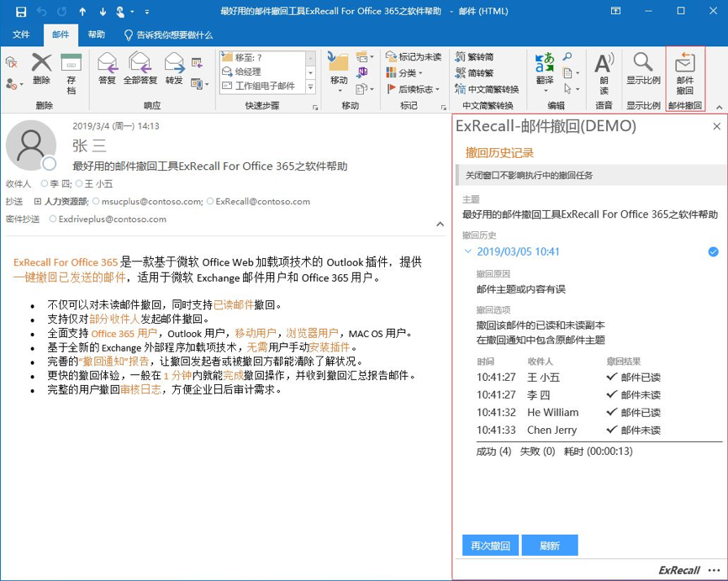This screenshot has height=581, width=728.
Task: Mark the message as unread (标记为未读)
Action: coord(414,57)
